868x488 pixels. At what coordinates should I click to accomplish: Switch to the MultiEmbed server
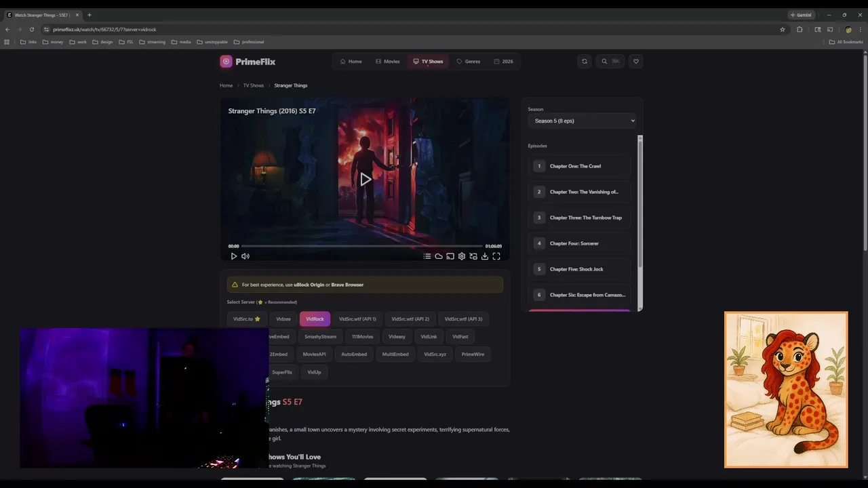pos(395,354)
